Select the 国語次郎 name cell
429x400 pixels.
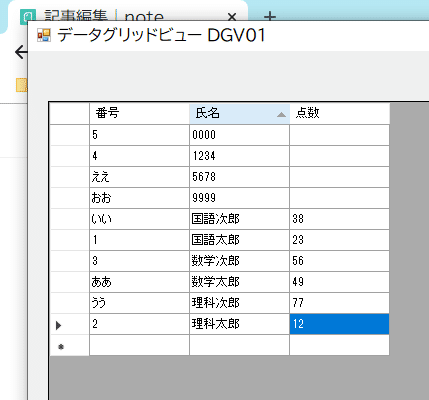[x=239, y=219]
